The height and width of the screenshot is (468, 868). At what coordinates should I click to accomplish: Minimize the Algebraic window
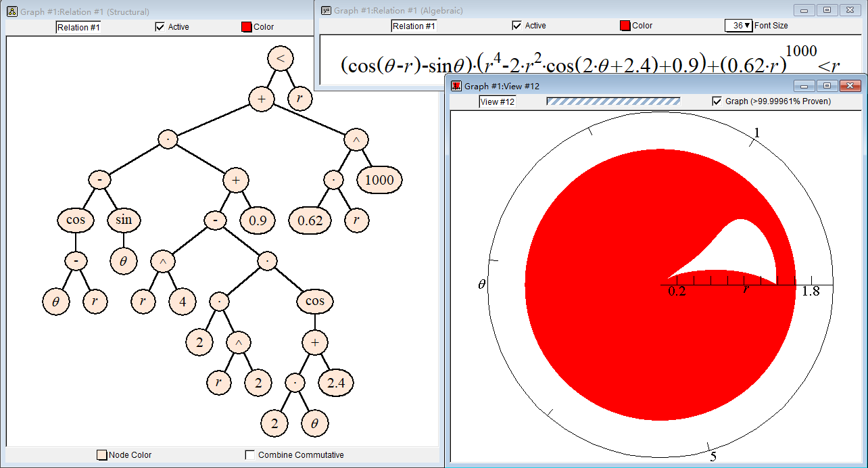(x=804, y=10)
